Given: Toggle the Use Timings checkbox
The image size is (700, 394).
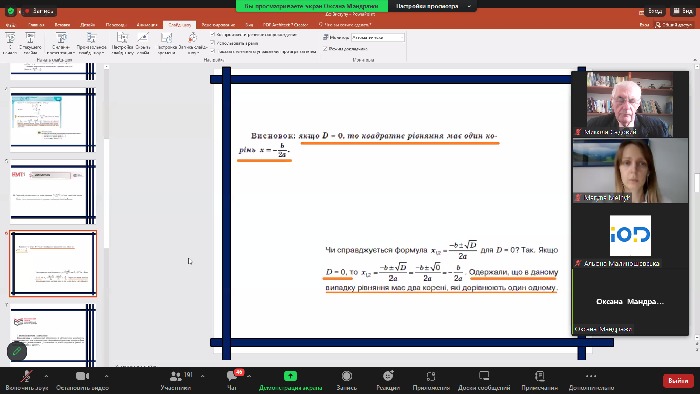Looking at the screenshot, I should tap(213, 43).
